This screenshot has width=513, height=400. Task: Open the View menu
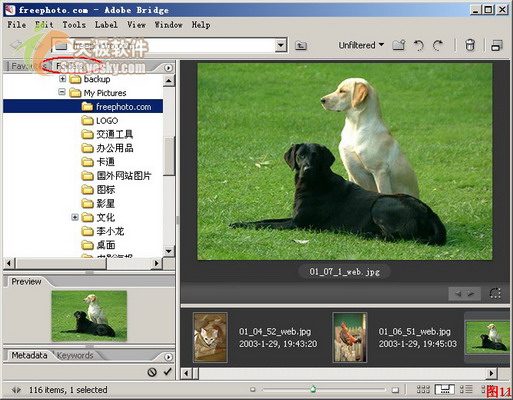[136, 25]
